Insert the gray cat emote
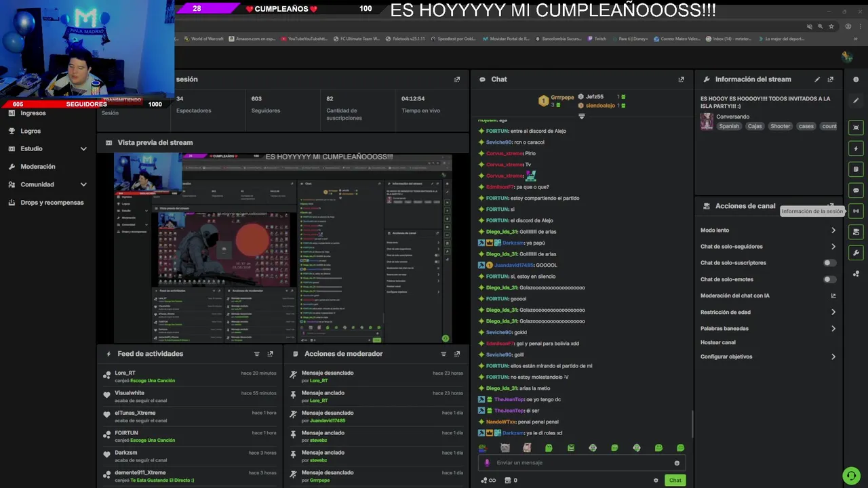This screenshot has width=868, height=488. [x=505, y=448]
